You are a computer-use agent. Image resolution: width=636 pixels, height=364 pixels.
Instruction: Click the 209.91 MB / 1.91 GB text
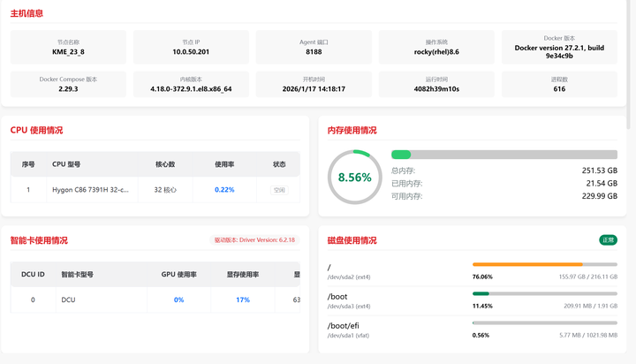(x=591, y=306)
